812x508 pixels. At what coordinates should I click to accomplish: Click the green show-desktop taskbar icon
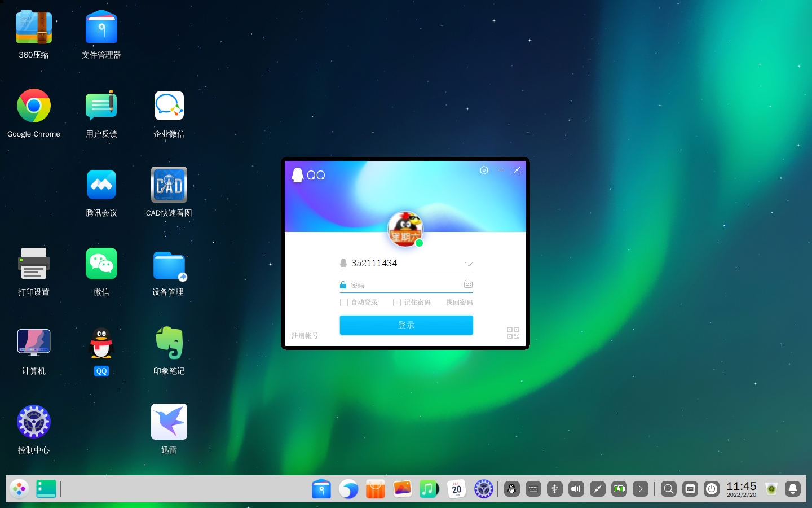pyautogui.click(x=46, y=489)
